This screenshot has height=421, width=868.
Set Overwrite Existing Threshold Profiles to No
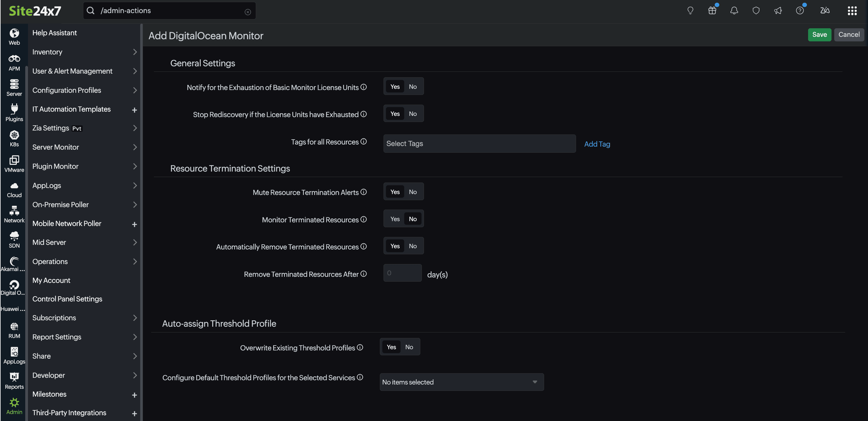pos(409,346)
